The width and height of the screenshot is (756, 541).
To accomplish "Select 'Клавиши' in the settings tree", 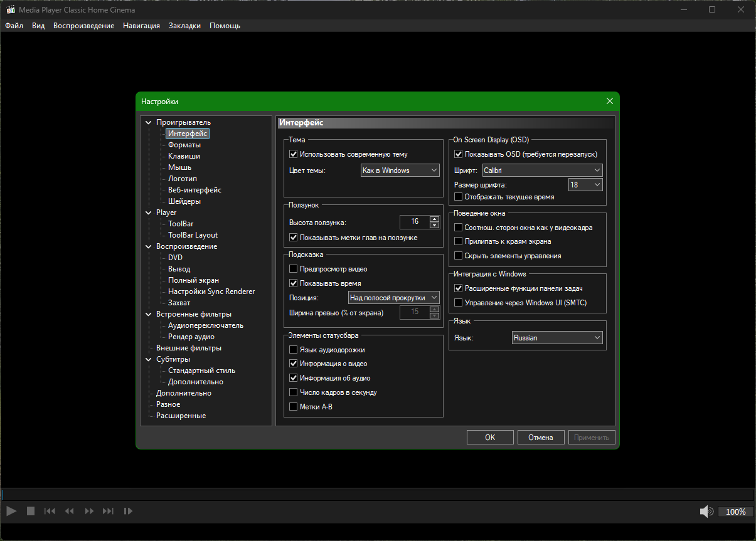I will [184, 156].
